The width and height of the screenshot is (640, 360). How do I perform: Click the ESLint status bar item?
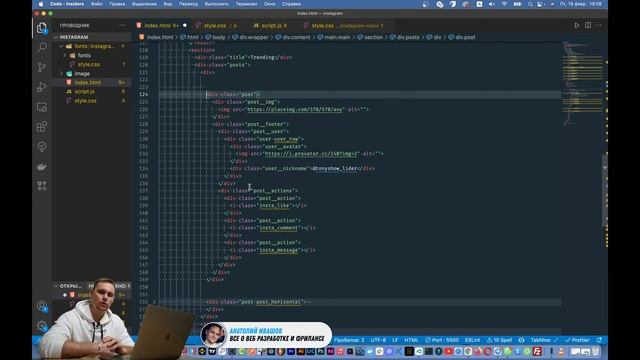click(x=472, y=340)
